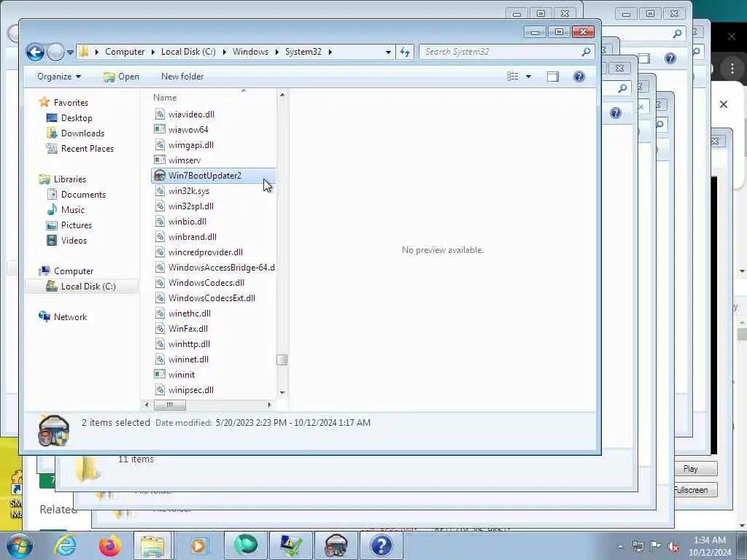Select Libraries in the navigation pane
The width and height of the screenshot is (747, 560).
click(x=69, y=179)
